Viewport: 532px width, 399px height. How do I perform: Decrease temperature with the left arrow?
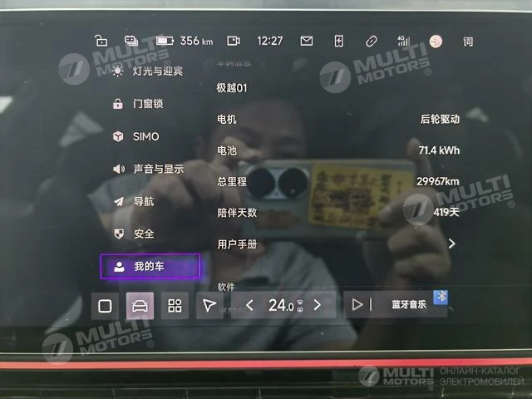click(249, 305)
